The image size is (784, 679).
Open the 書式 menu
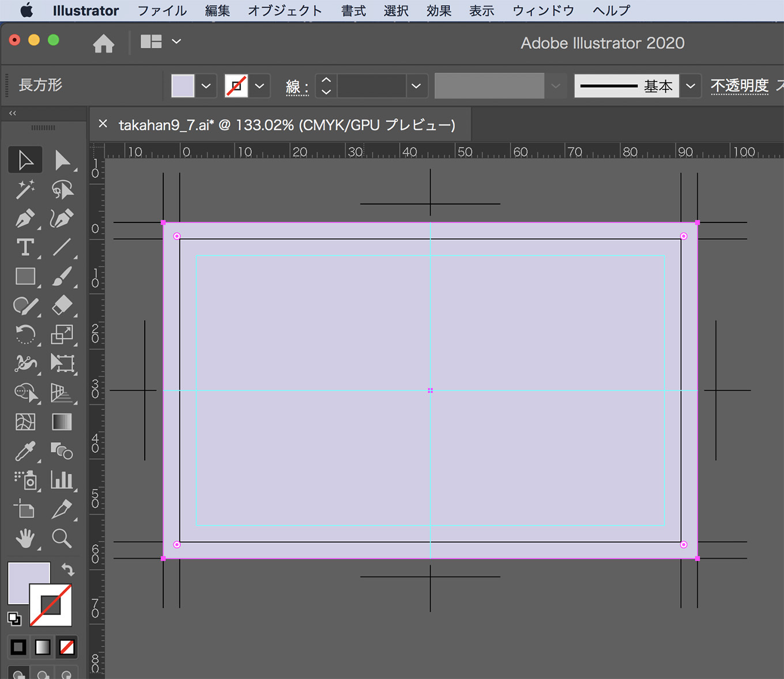tap(353, 10)
